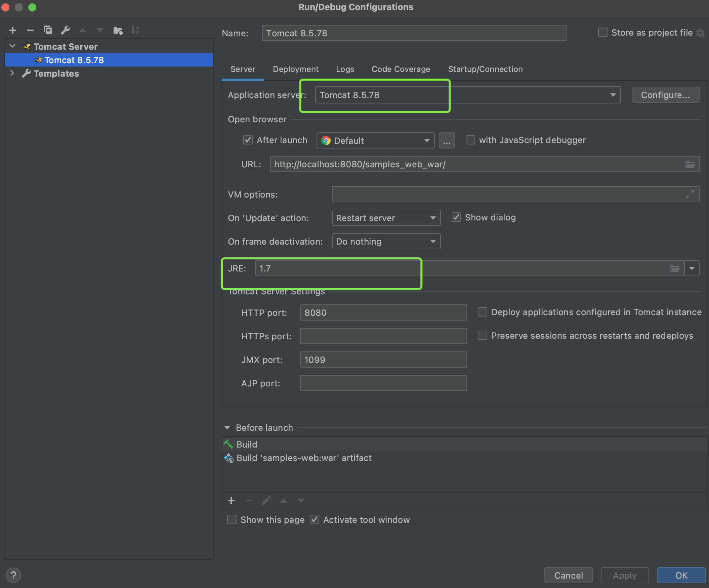Click the Tomcat 8.5.78 configuration icon
This screenshot has width=709, height=588.
(x=38, y=59)
